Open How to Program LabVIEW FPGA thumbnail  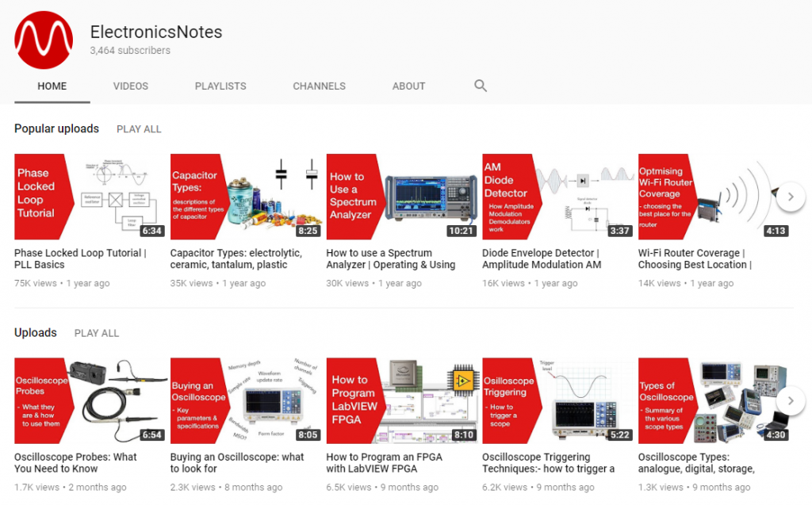tap(402, 401)
